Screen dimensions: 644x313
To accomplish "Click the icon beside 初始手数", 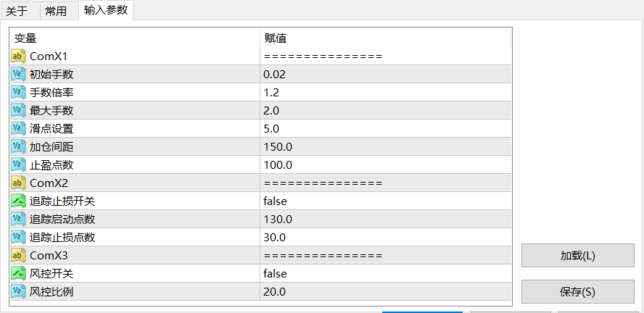I will tap(19, 75).
